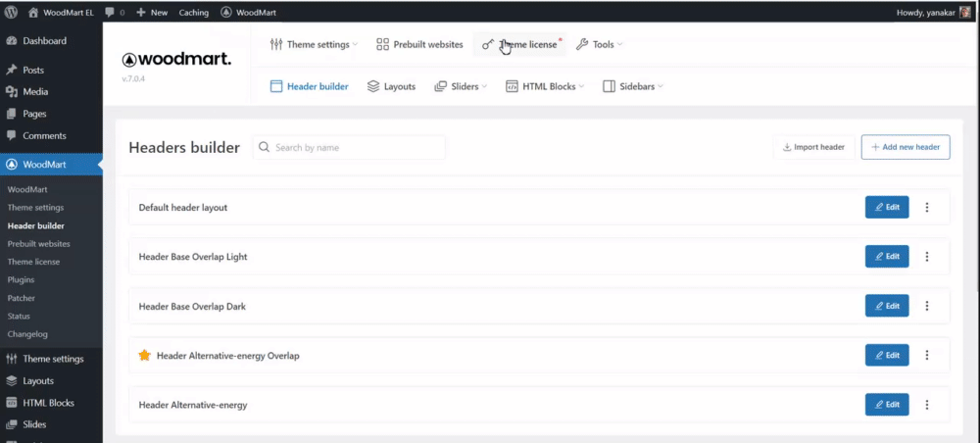Expand the HTML Blocks dropdown

pos(581,87)
